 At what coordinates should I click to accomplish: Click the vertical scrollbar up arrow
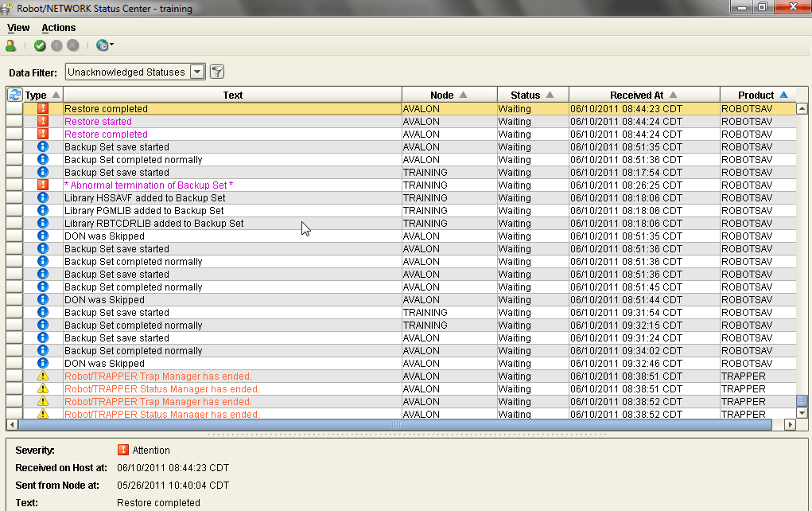pyautogui.click(x=802, y=109)
